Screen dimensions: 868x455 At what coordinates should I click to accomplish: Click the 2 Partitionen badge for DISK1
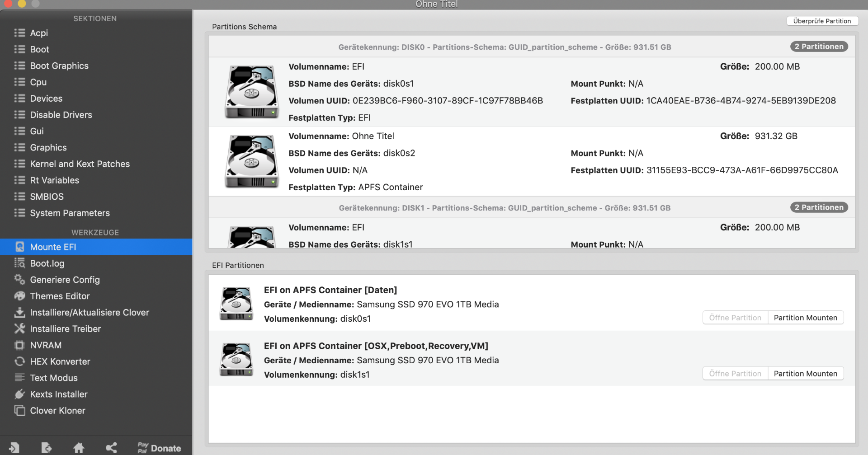[819, 207]
